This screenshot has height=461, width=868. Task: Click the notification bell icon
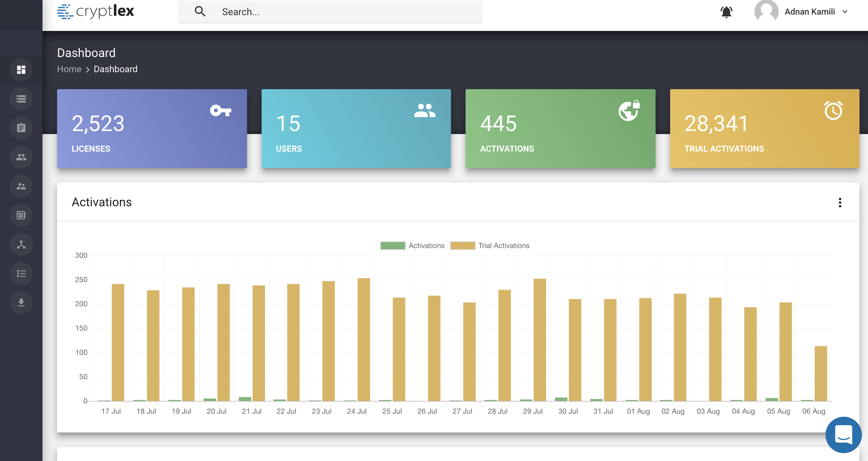click(x=726, y=12)
